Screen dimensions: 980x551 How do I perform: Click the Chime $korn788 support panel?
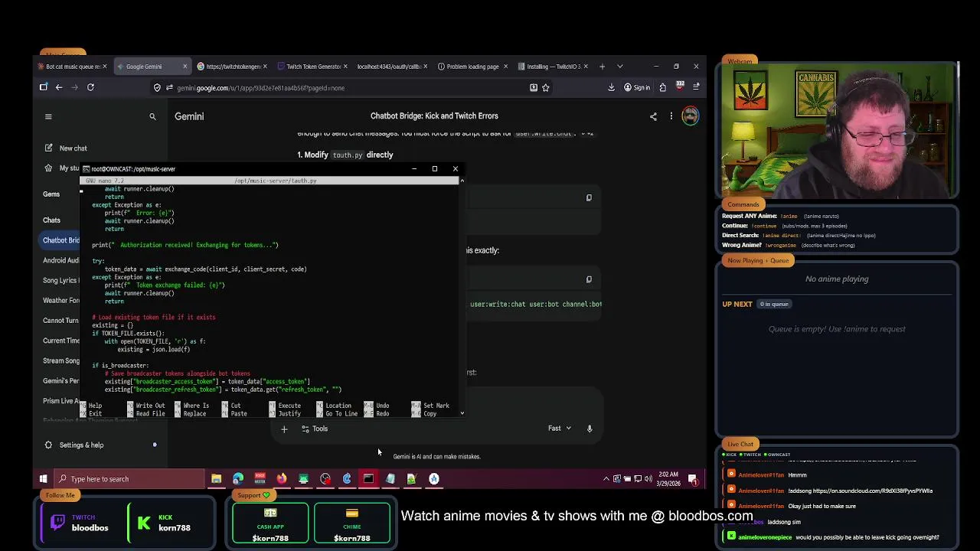(x=351, y=523)
